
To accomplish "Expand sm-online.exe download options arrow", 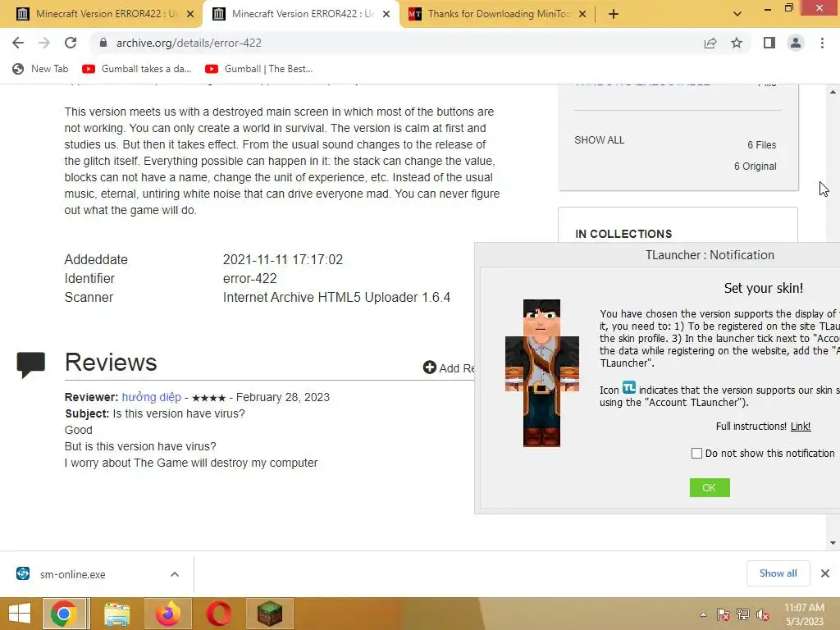I will [x=175, y=574].
